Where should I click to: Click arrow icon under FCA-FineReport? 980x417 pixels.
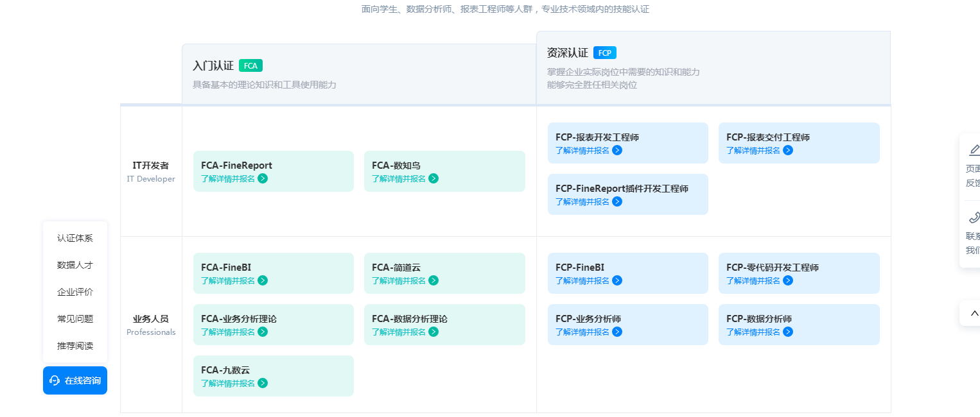[263, 178]
